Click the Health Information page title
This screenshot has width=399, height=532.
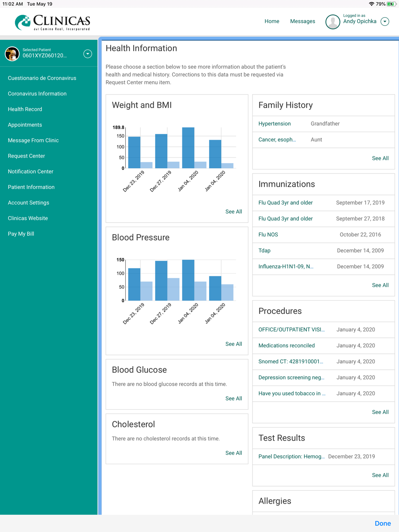[x=141, y=48]
